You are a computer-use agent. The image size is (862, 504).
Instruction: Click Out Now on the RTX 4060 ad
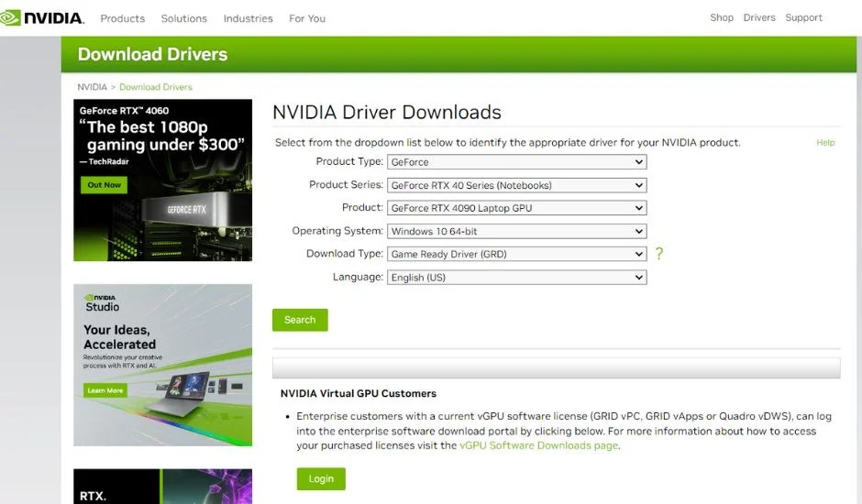pos(104,185)
